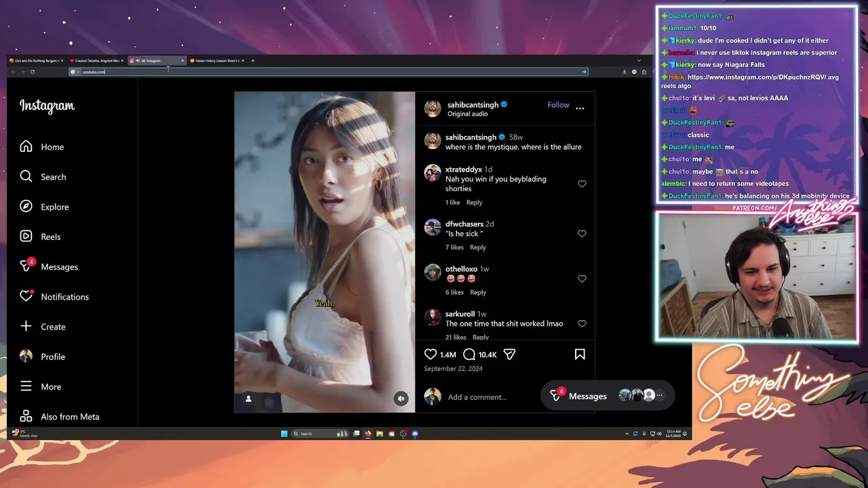Image resolution: width=868 pixels, height=488 pixels.
Task: Switch to Hasan History Lesson tab
Action: point(216,60)
